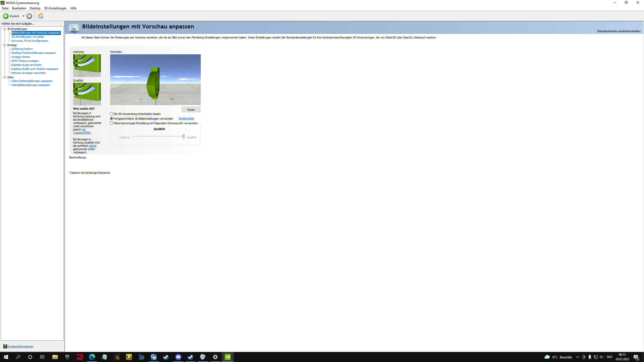The height and width of the screenshot is (362, 644).
Task: Open the Hilfe menu
Action: 73,8
